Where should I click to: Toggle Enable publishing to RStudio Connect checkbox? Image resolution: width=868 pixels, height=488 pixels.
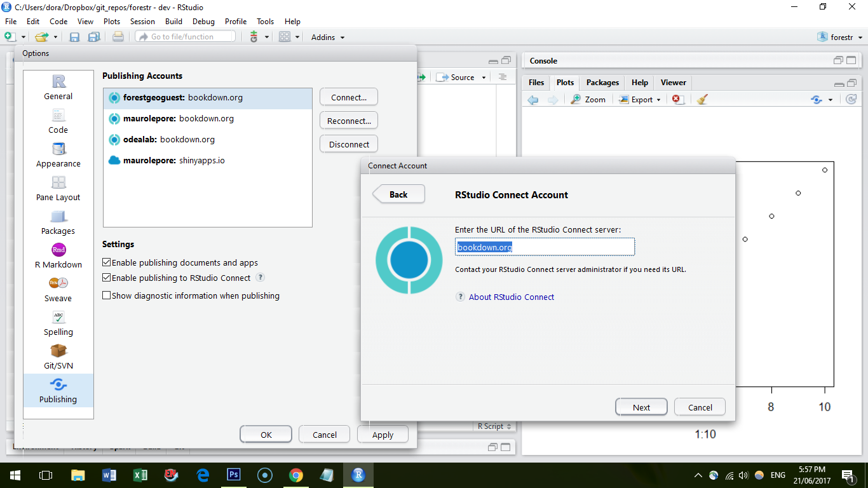(107, 278)
